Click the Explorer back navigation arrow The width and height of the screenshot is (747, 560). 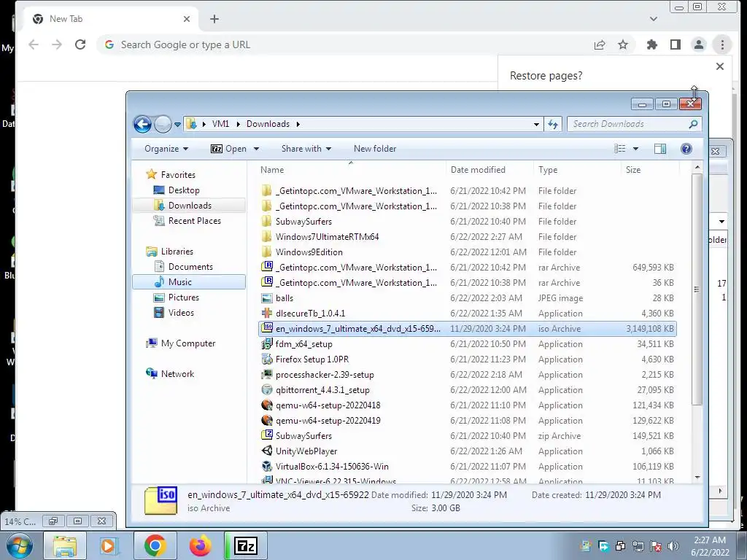[142, 124]
